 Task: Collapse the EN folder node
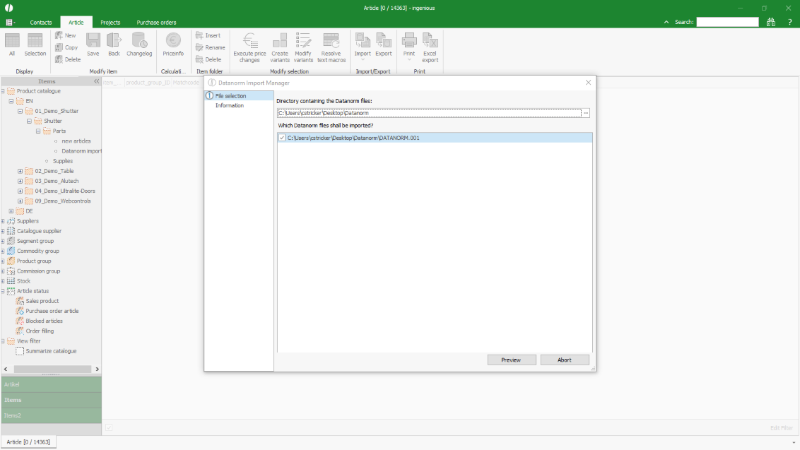pyautogui.click(x=11, y=101)
